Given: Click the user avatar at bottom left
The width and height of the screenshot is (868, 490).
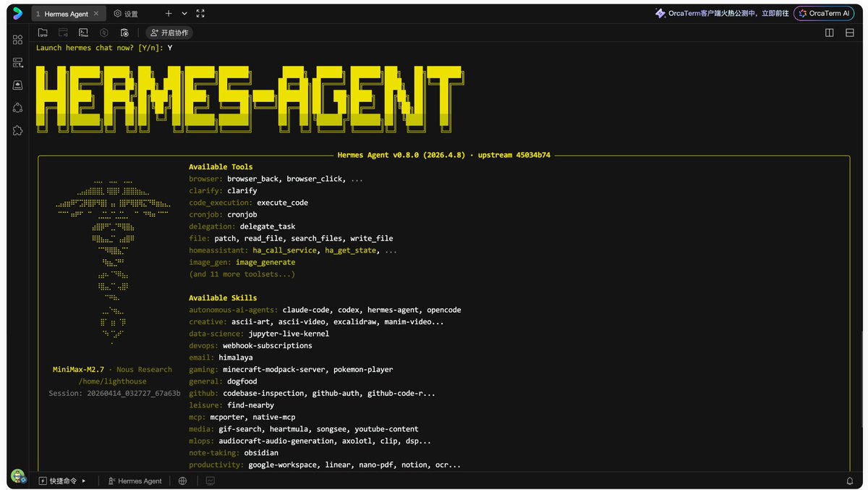Looking at the screenshot, I should 17,477.
